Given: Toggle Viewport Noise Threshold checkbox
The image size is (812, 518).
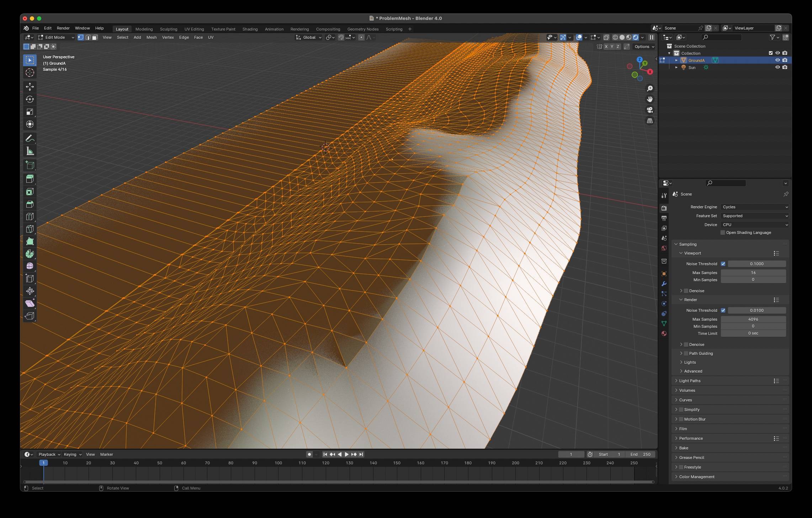Looking at the screenshot, I should click(x=723, y=264).
